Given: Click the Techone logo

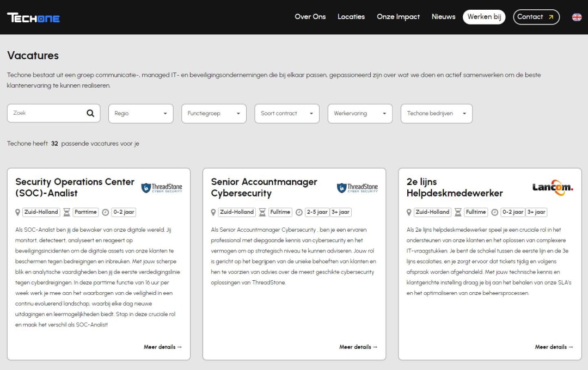Looking at the screenshot, I should pos(33,17).
